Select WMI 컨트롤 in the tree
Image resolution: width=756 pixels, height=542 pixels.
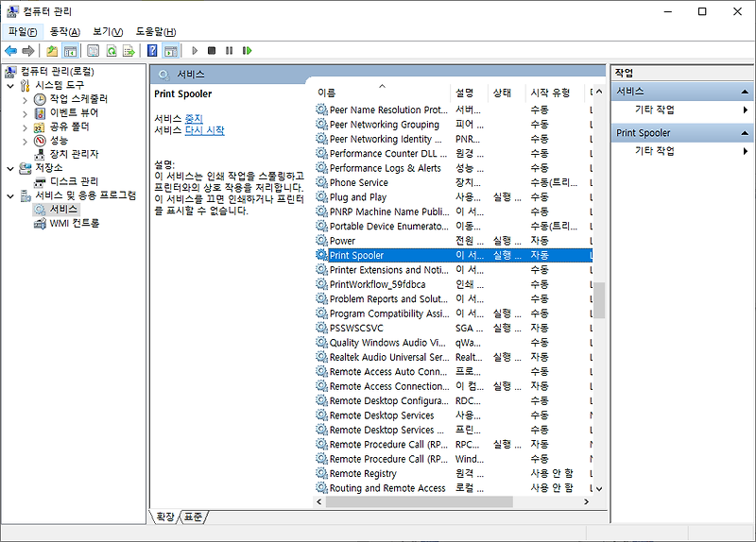point(75,224)
